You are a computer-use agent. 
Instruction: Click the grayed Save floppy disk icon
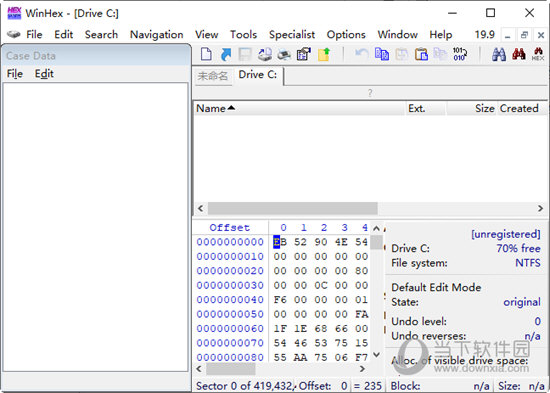[245, 54]
